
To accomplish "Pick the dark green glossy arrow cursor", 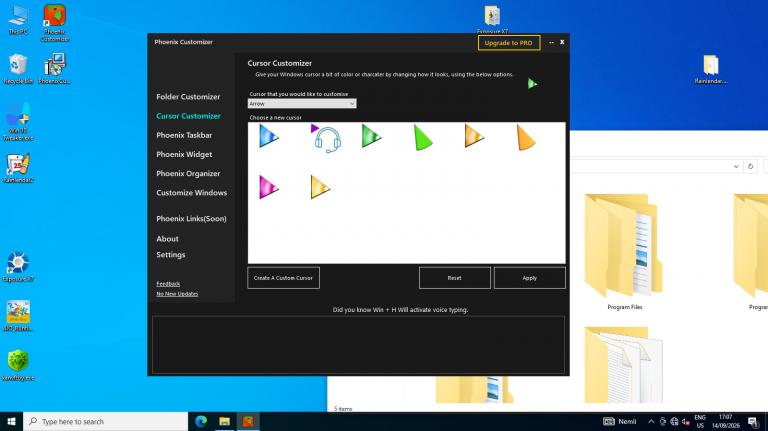I will click(x=371, y=136).
